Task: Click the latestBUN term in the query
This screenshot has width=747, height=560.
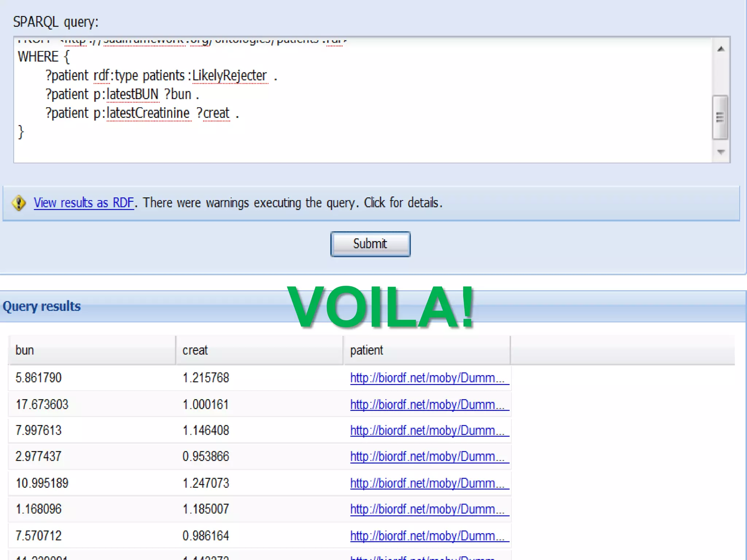Action: click(133, 94)
